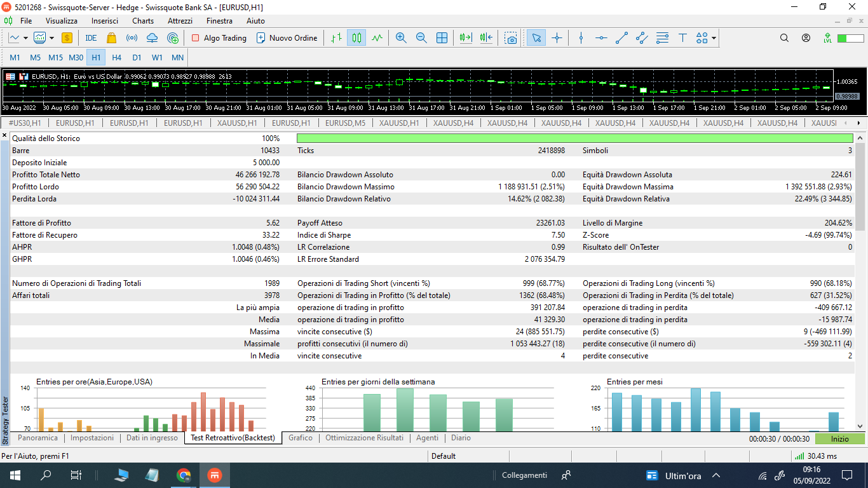Expand the chart type dropdown arrow
This screenshot has height=488, width=868.
(25, 38)
